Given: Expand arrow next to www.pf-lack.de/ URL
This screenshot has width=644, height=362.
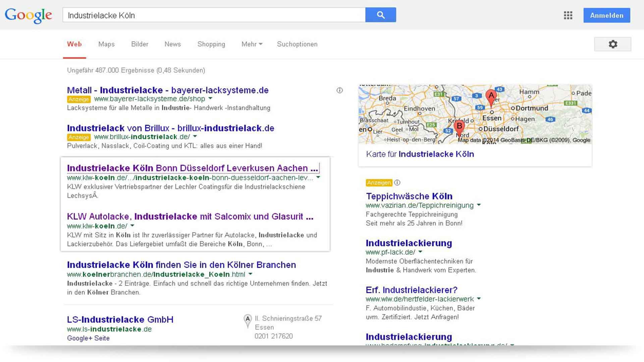Looking at the screenshot, I should (x=420, y=251).
